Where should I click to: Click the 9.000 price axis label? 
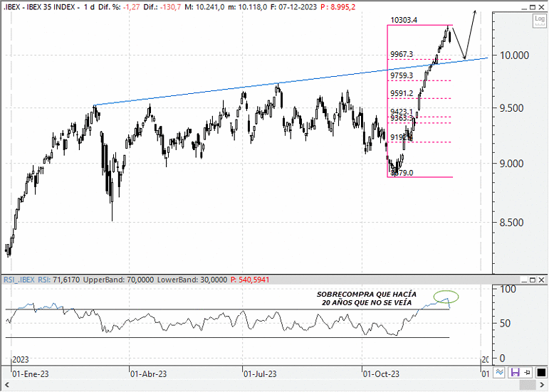[511, 164]
